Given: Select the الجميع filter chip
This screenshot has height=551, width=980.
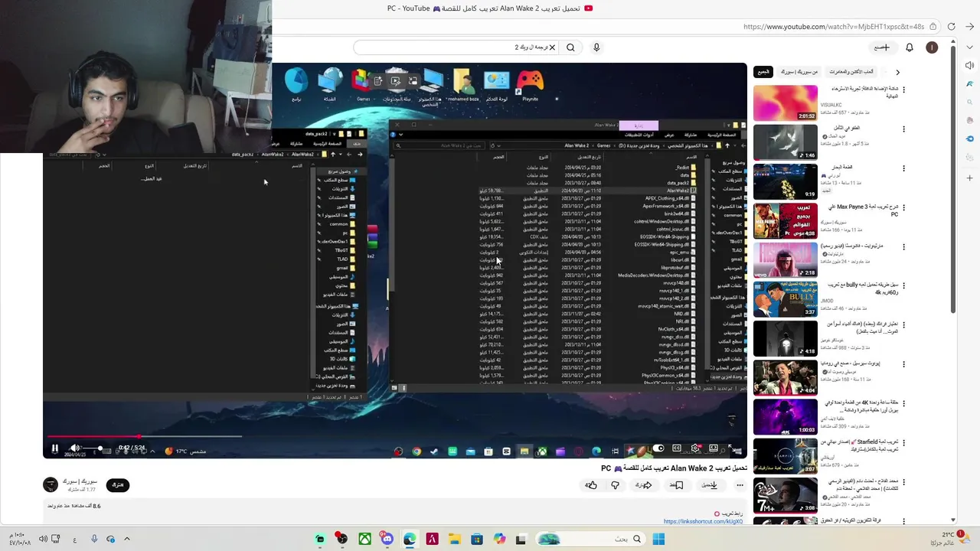Looking at the screenshot, I should click(x=763, y=72).
